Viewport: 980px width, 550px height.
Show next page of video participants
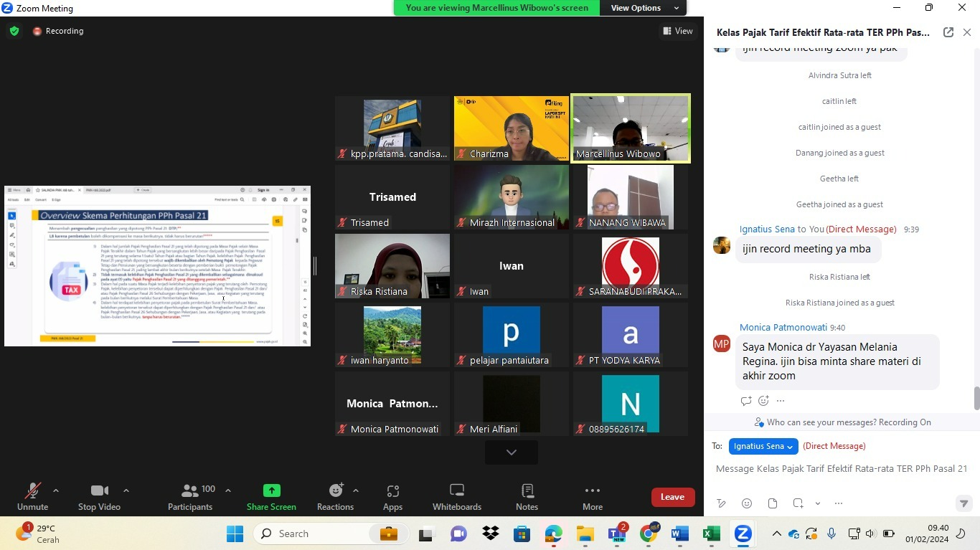click(x=511, y=452)
